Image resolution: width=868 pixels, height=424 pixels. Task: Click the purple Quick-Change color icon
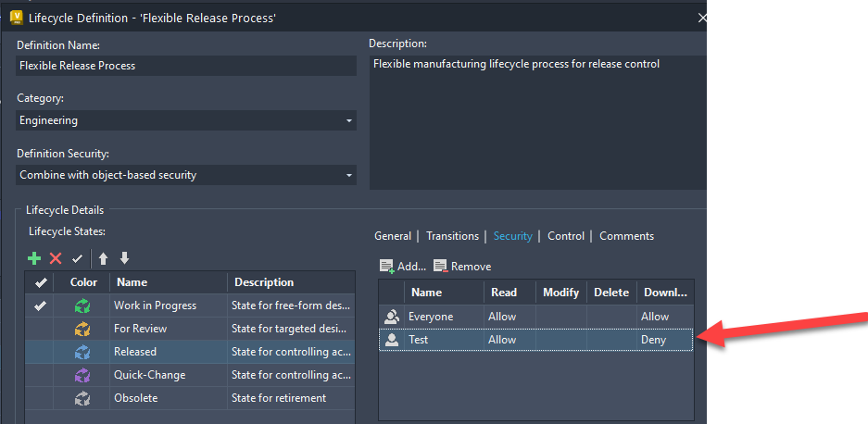(82, 375)
